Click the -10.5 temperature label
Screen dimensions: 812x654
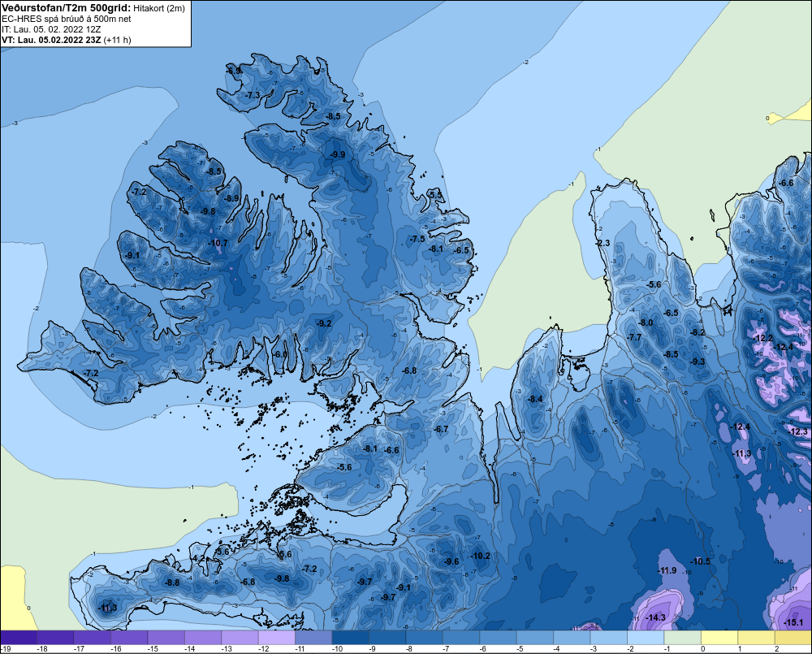(701, 561)
